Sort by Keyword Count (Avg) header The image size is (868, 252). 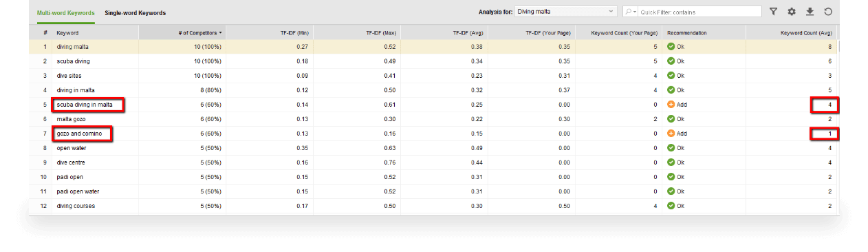[x=792, y=32]
